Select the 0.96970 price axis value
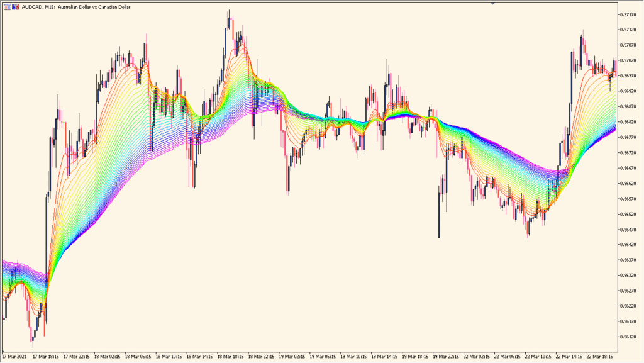This screenshot has height=363, width=644. (628, 76)
